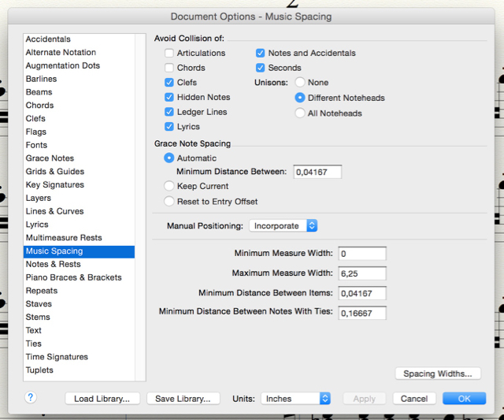Click the Spacing Widths button
This screenshot has height=420, width=504.
point(437,374)
